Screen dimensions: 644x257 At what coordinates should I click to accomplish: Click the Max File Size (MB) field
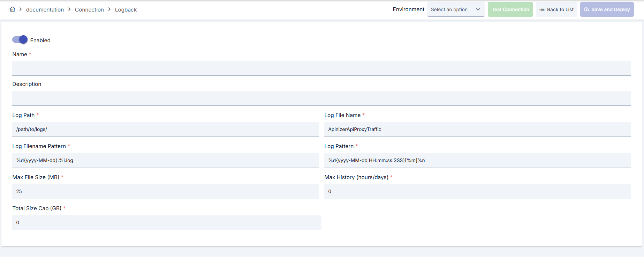click(x=166, y=191)
